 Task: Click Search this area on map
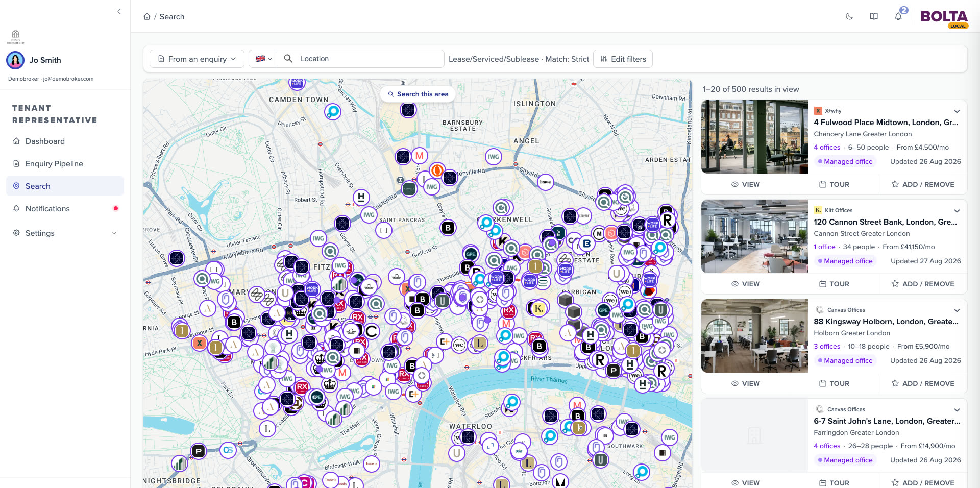[x=418, y=94]
